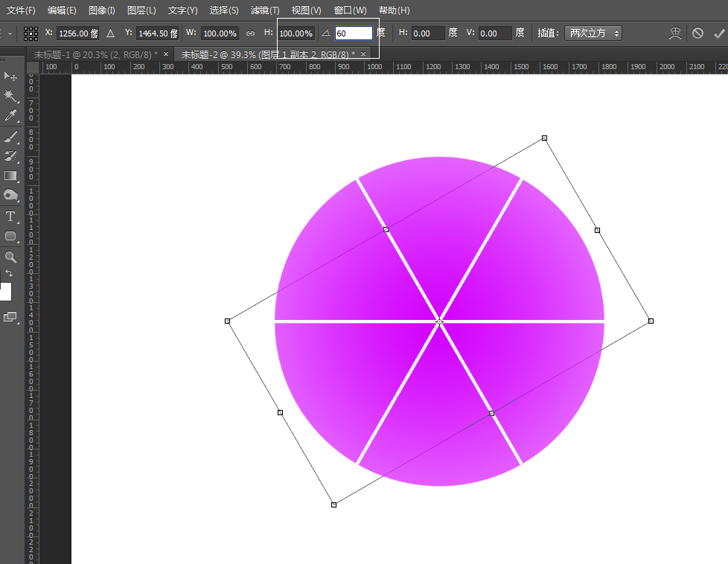This screenshot has width=728, height=564.
Task: Select the Magic Wand tool
Action: (x=10, y=96)
